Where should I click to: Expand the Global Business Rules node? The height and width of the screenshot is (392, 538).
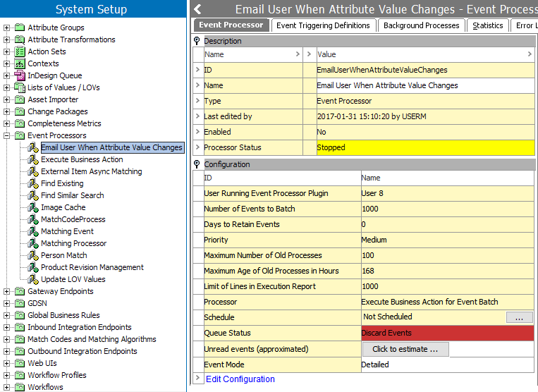[6, 316]
